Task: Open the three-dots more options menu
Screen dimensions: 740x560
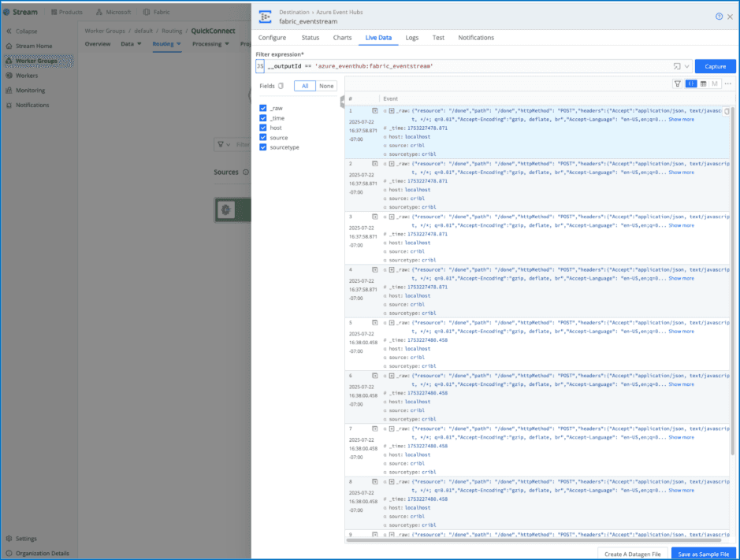Action: click(728, 83)
